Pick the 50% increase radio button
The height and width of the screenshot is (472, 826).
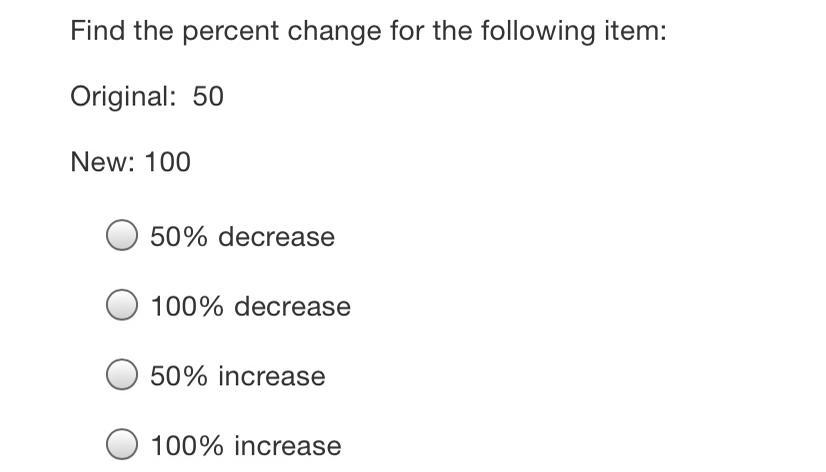122,375
